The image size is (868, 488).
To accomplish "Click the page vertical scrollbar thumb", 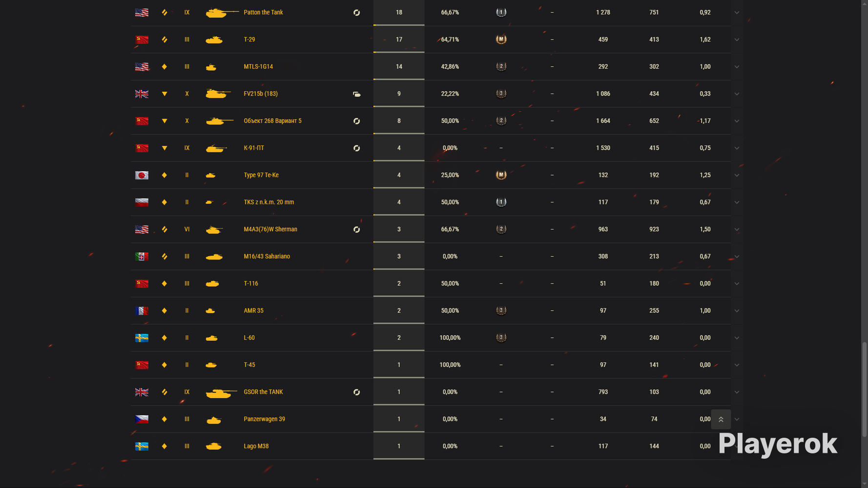I will tap(864, 389).
